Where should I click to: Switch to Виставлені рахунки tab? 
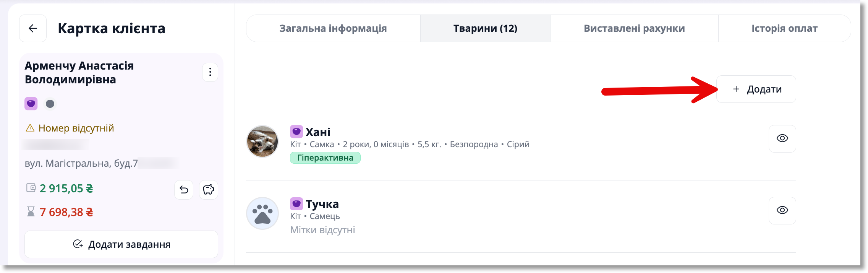coord(634,28)
